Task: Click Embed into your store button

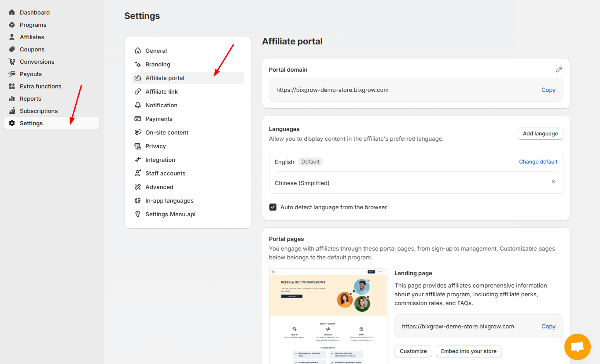Action: tap(468, 351)
